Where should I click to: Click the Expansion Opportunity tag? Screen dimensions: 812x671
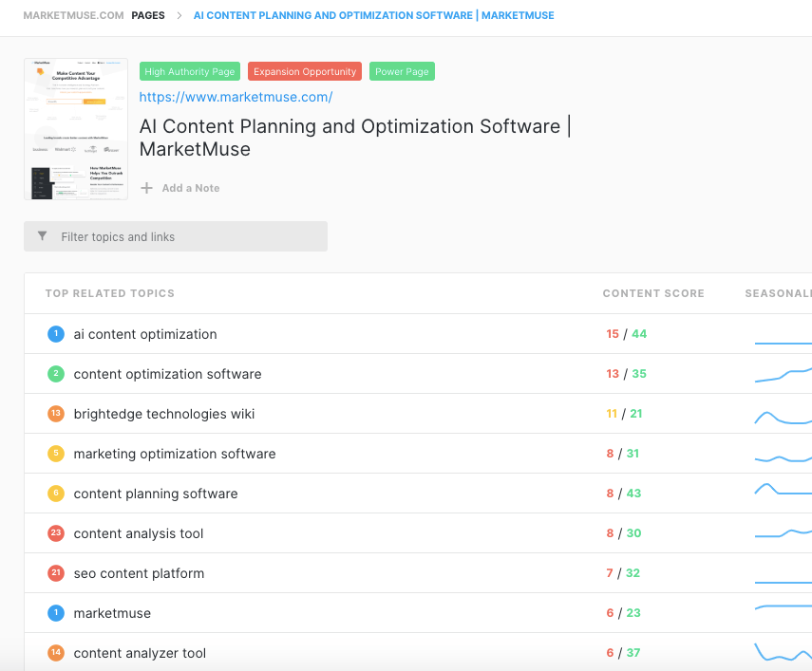click(x=305, y=71)
